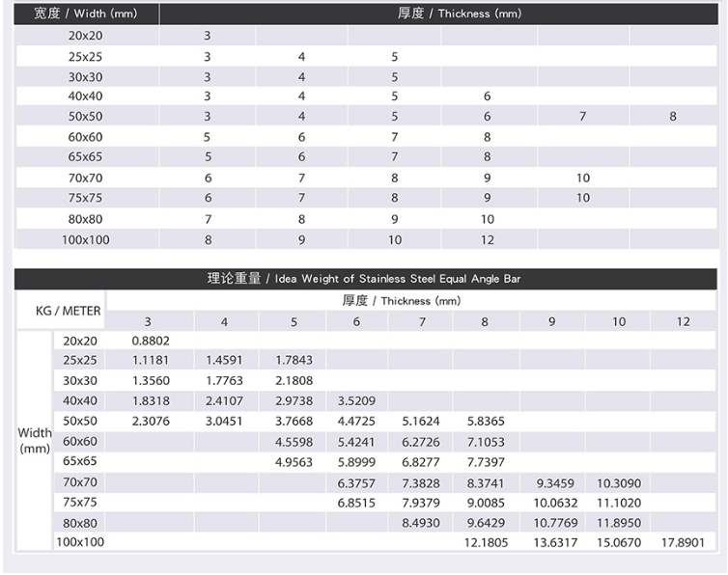728x575 pixels.
Task: Click the KG / METER header cell
Action: 60,311
